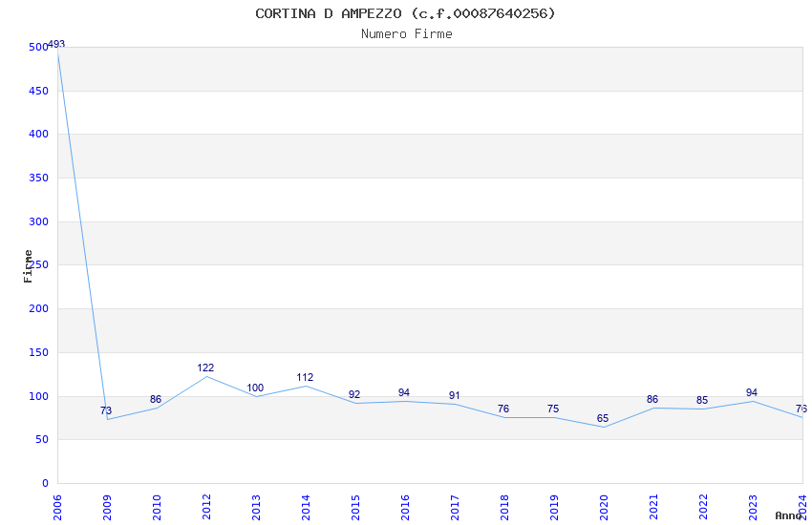Image resolution: width=812 pixels, height=525 pixels.
Task: Click the x-axis year label 2019
Action: (555, 508)
